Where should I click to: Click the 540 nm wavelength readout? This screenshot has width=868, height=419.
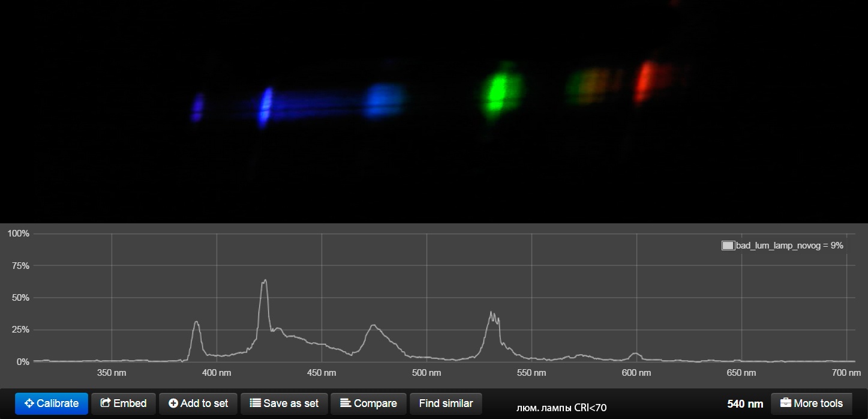745,404
